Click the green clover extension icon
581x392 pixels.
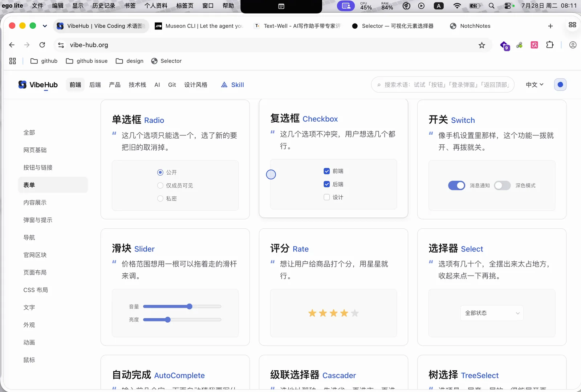point(520,45)
